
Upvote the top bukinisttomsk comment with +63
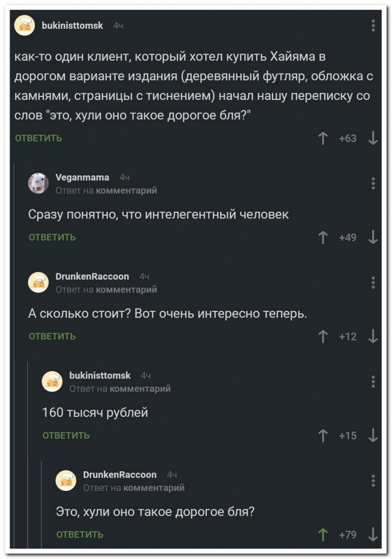coord(322,139)
